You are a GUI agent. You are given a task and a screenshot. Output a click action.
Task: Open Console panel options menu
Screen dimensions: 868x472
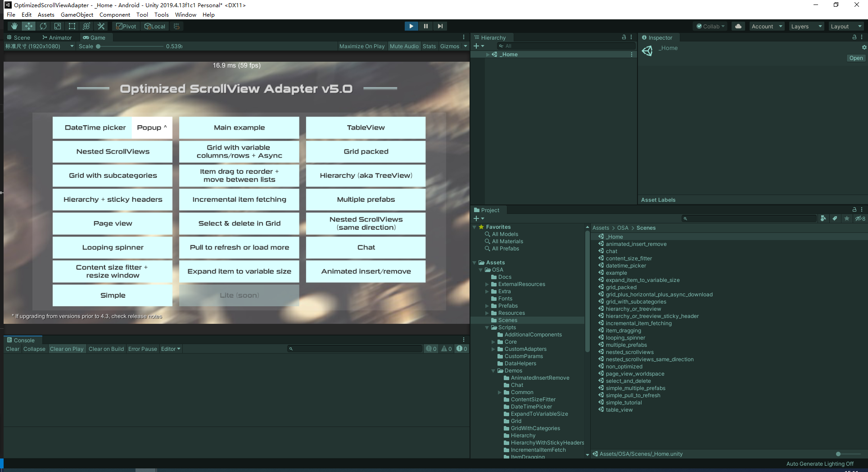point(464,340)
